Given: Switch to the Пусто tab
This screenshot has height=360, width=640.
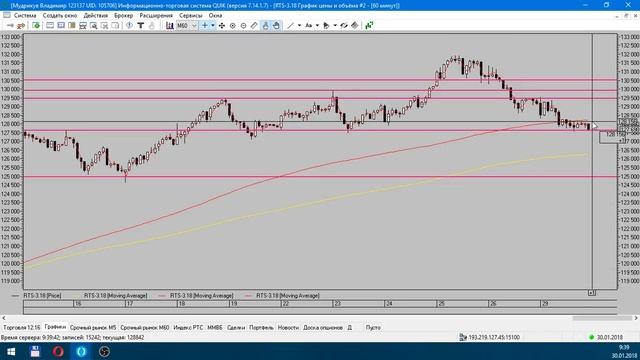Looking at the screenshot, I should click(x=373, y=328).
